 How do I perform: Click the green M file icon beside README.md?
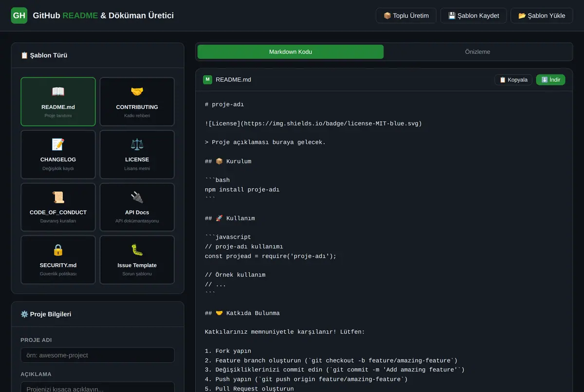click(x=208, y=79)
